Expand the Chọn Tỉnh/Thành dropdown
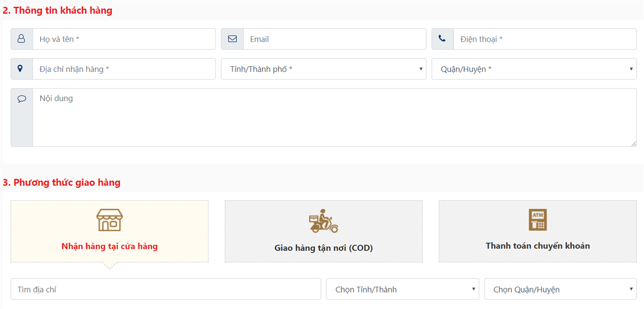This screenshot has width=644, height=309. 402,289
